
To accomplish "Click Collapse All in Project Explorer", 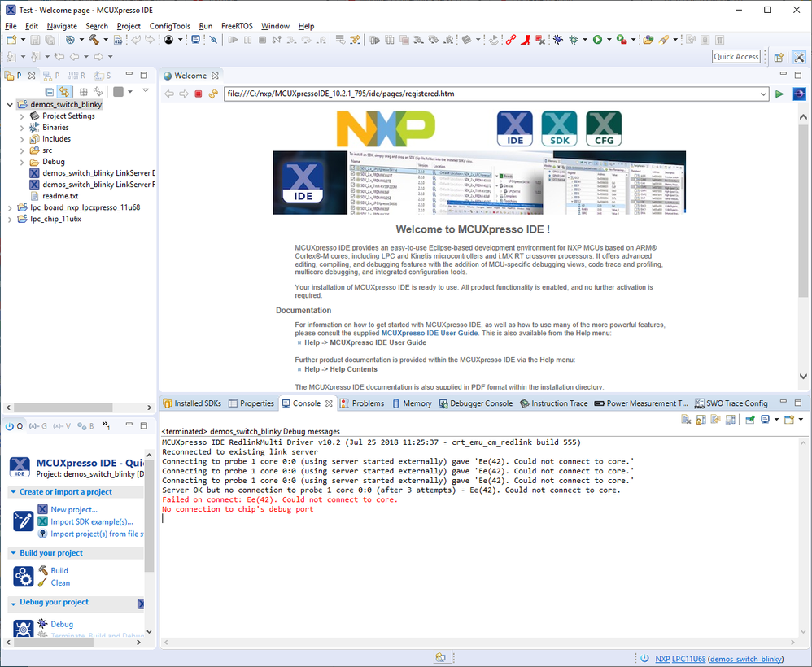I will (x=49, y=92).
